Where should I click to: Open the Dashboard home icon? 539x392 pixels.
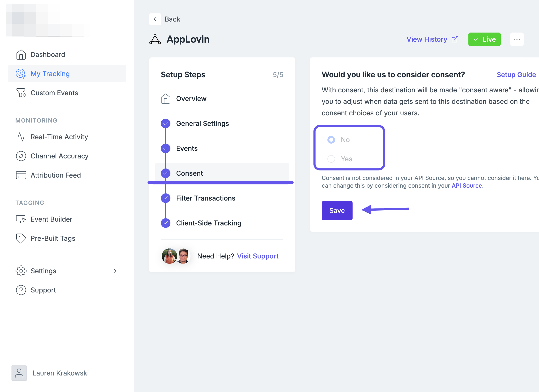point(21,55)
